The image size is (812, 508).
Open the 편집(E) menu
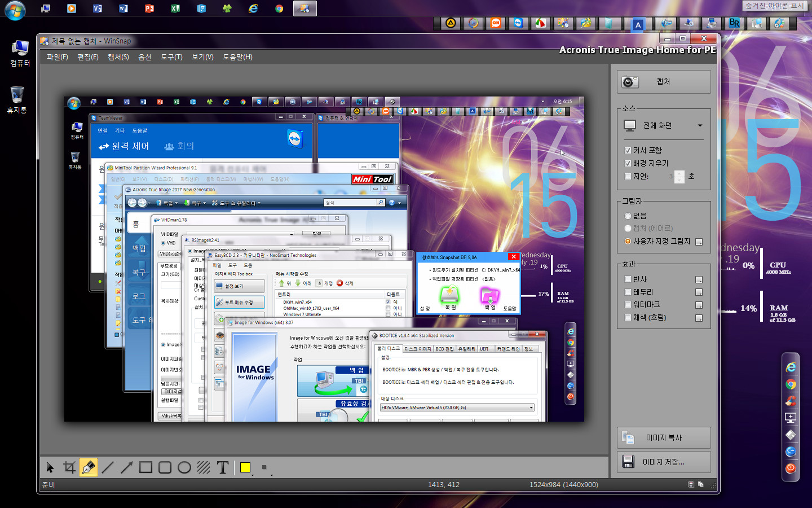pos(87,57)
